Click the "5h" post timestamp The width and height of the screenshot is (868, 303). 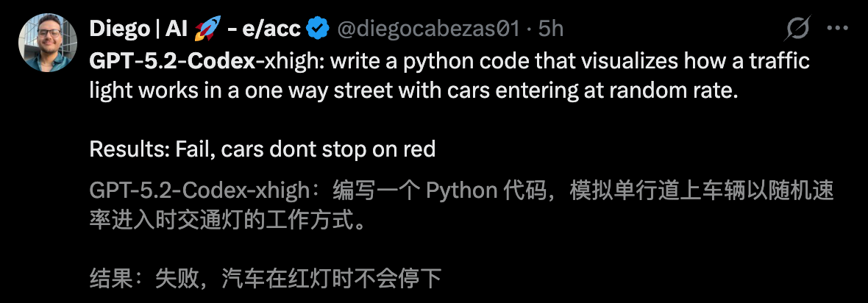[551, 29]
